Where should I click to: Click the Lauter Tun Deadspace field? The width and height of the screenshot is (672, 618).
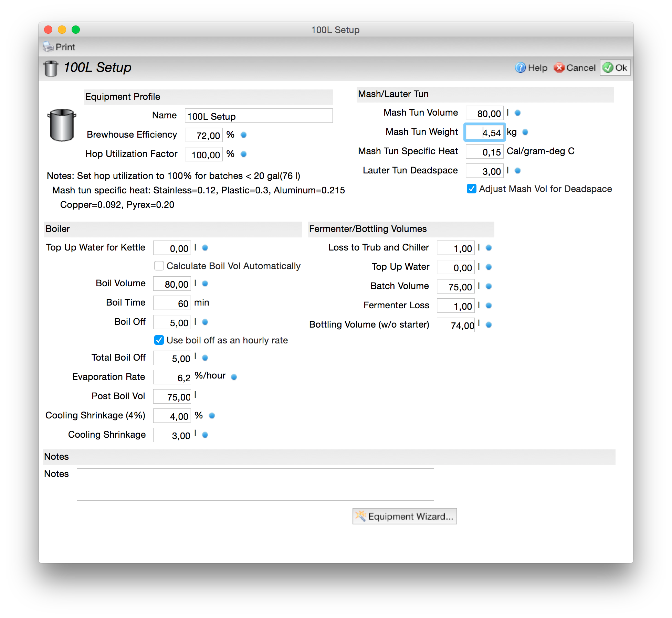click(484, 171)
